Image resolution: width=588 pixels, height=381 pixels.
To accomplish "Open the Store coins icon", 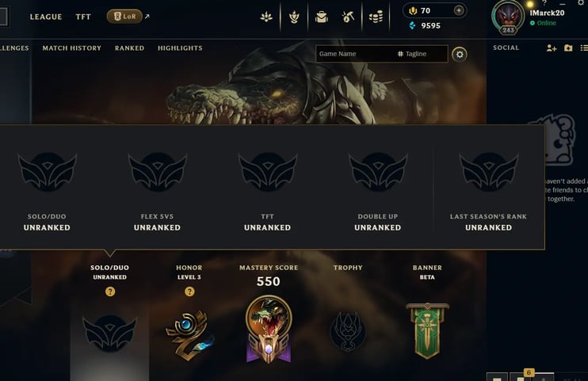I will tap(376, 17).
